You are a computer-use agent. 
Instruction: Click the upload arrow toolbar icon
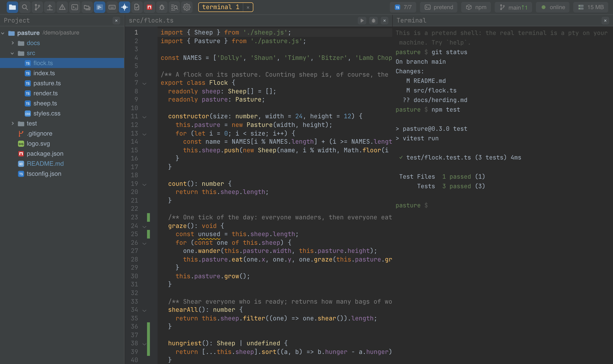pos(50,7)
